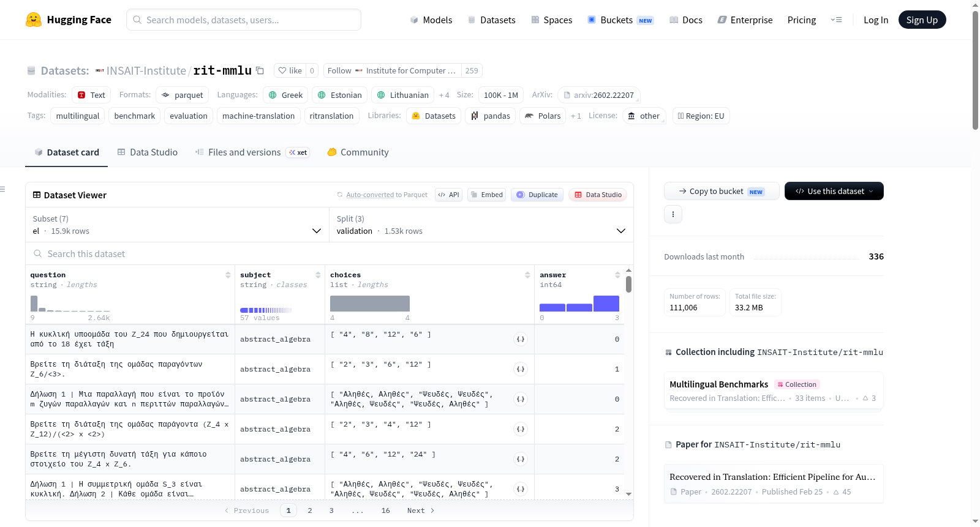Expand JSON for the abstract_algebra row with answer 0 and choices 4, 8, 12, 6

[521, 339]
